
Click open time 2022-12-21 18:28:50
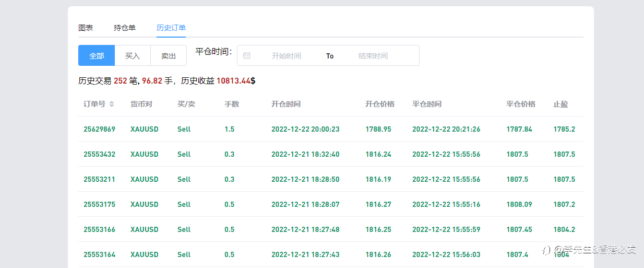[x=305, y=179]
